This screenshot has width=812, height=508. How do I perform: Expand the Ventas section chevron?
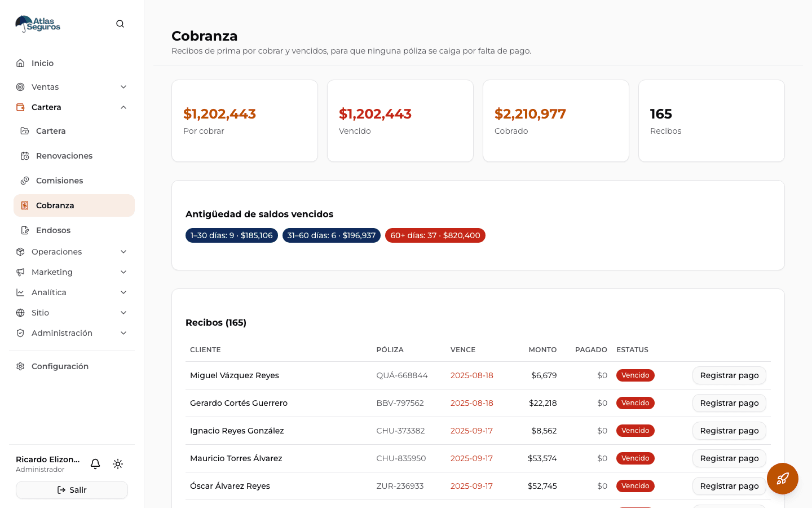point(123,87)
